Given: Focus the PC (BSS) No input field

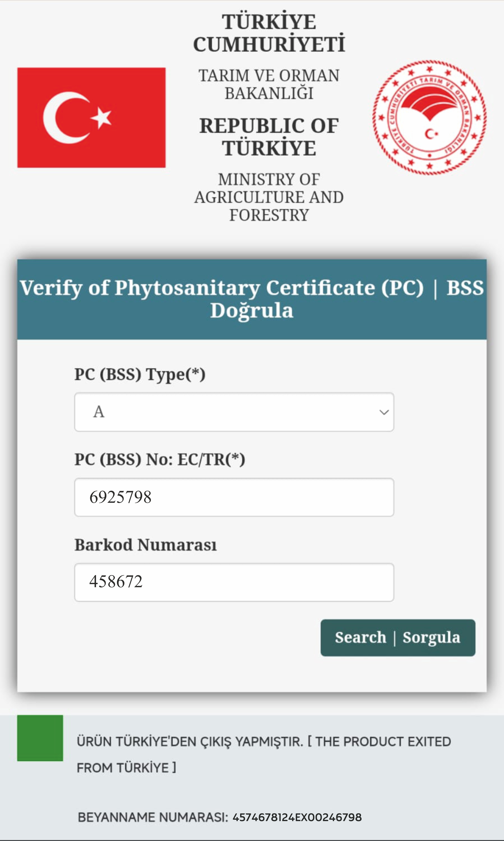Looking at the screenshot, I should click(x=234, y=497).
